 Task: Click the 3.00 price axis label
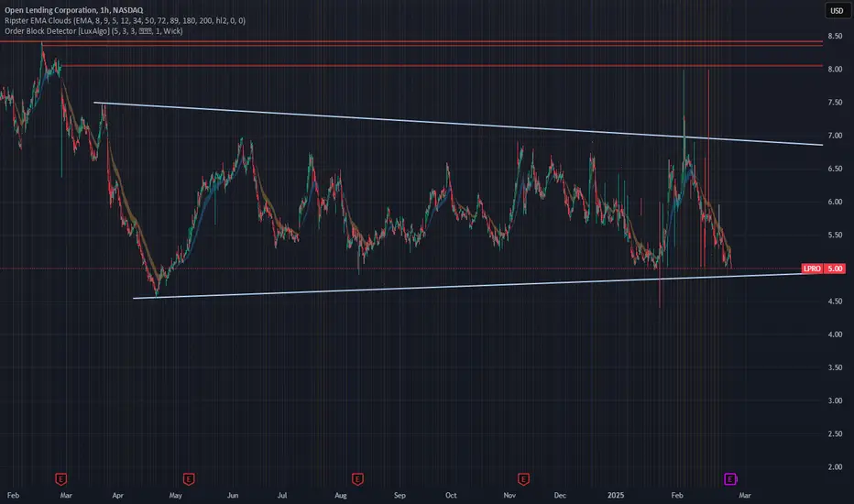tap(835, 401)
